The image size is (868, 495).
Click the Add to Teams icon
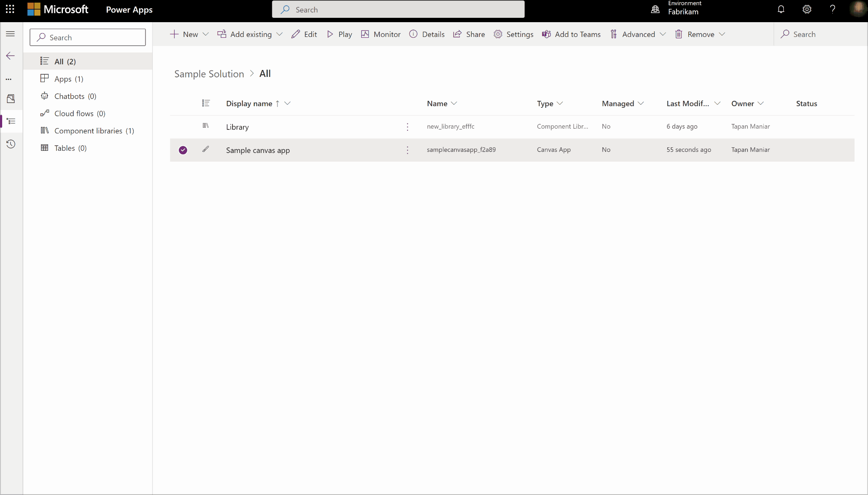(546, 34)
